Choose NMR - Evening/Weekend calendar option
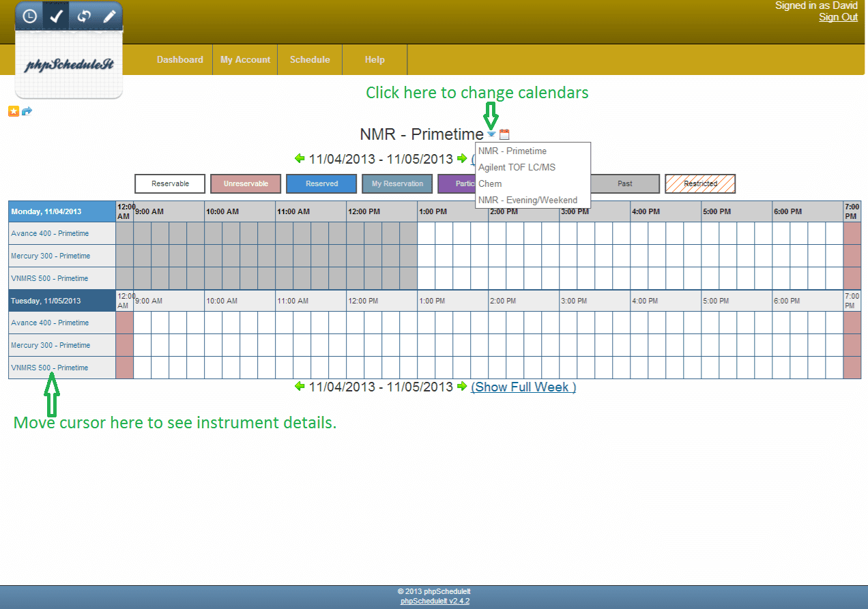This screenshot has height=609, width=868. click(x=527, y=200)
